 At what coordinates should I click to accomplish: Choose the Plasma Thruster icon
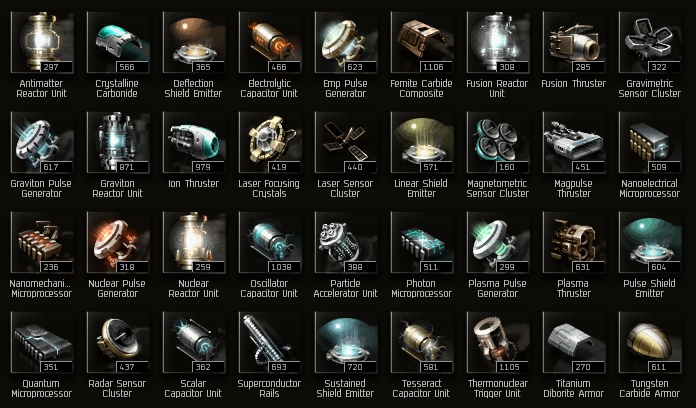[x=574, y=242]
